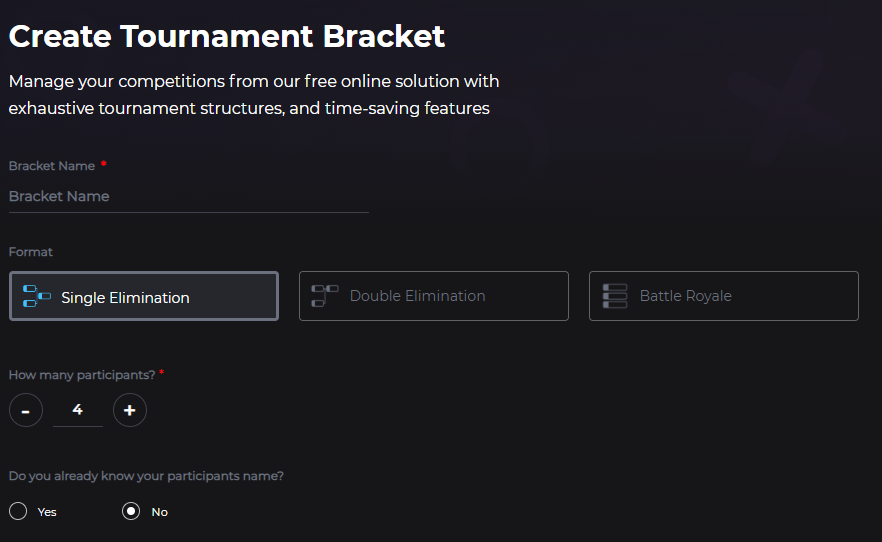
Task: Click the "Format" section label
Action: [31, 252]
